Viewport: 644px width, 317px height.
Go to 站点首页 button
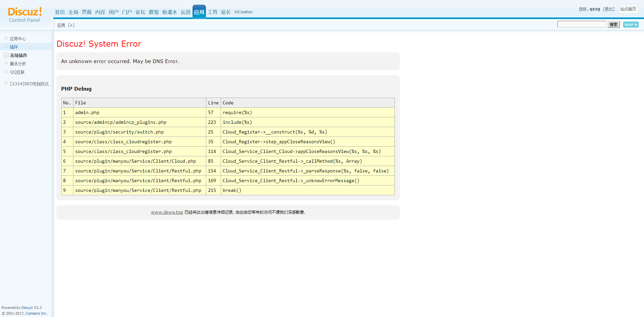(628, 9)
